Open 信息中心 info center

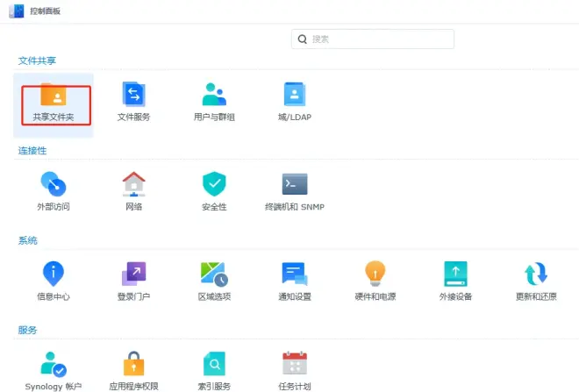click(x=54, y=274)
